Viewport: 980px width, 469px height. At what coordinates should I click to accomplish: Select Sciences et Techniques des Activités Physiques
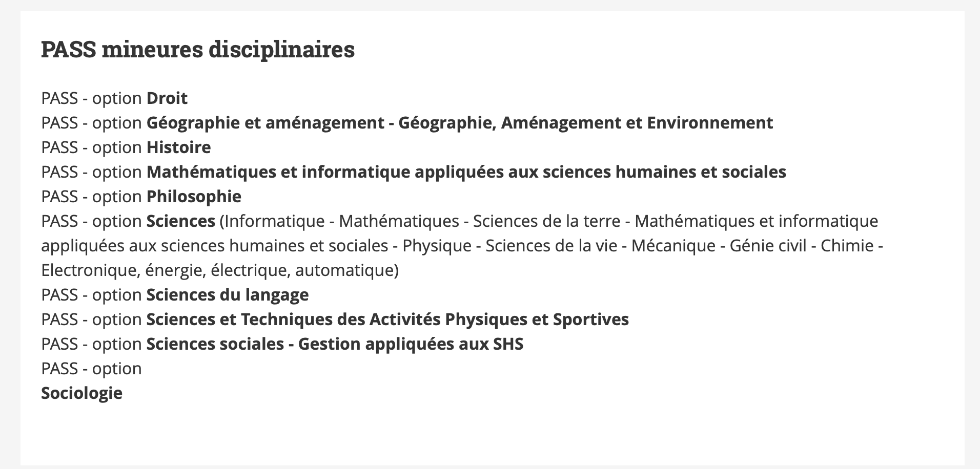(x=387, y=319)
